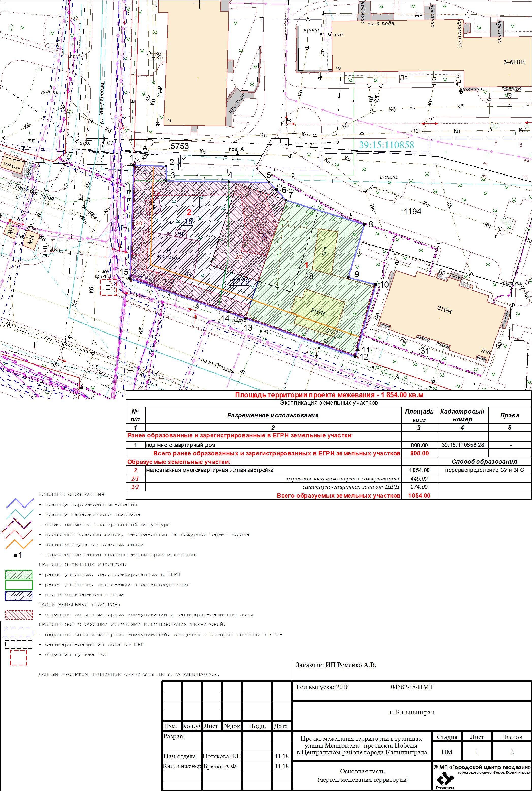The image size is (532, 791).
Task: Click the empty green rectangle legend symbol
Action: pyautogui.click(x=19, y=585)
